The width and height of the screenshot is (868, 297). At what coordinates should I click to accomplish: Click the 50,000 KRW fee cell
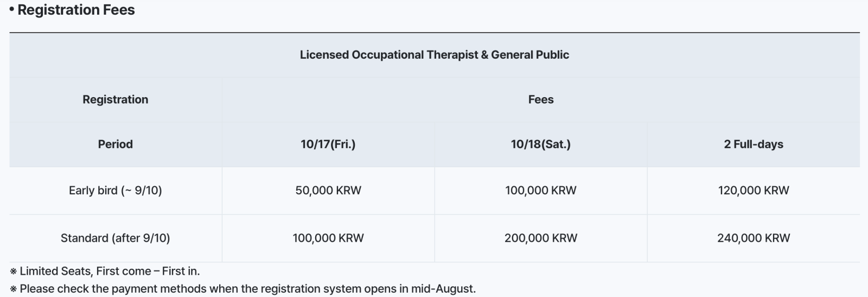click(328, 191)
